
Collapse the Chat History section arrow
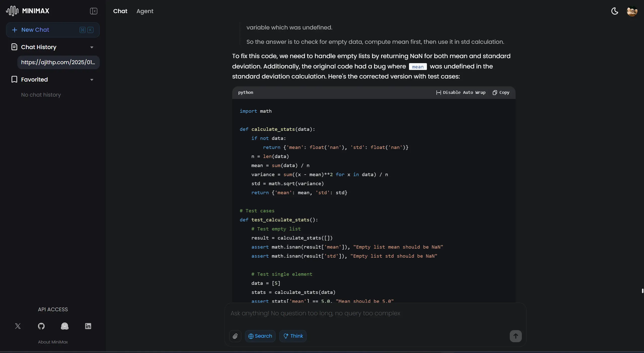[x=92, y=47]
